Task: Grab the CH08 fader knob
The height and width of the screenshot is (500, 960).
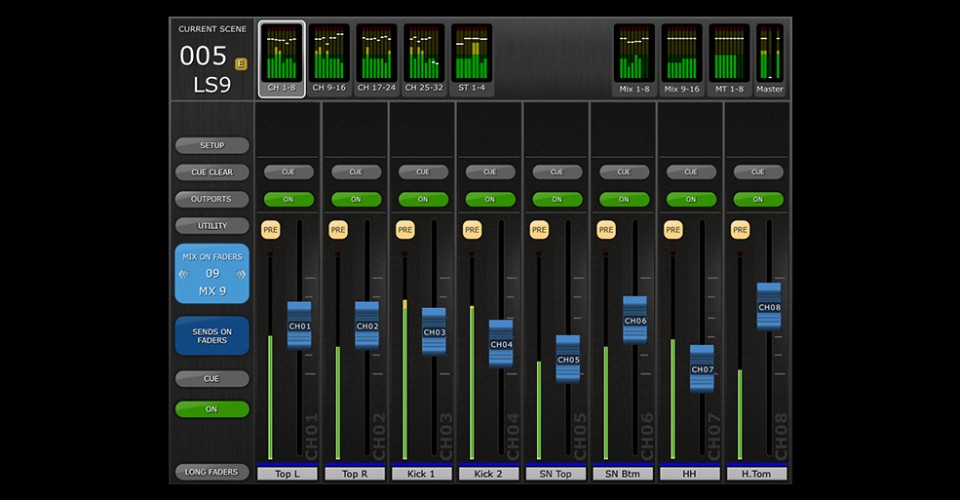Action: tap(769, 307)
